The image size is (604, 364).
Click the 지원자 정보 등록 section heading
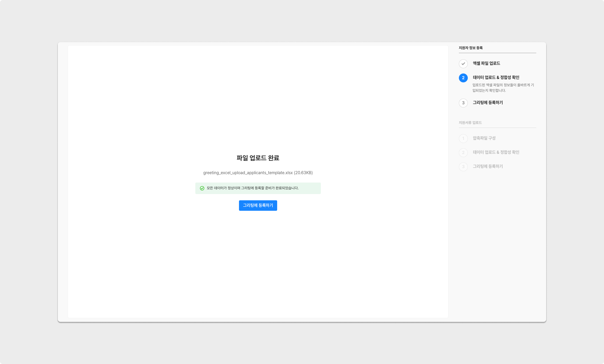click(x=471, y=48)
